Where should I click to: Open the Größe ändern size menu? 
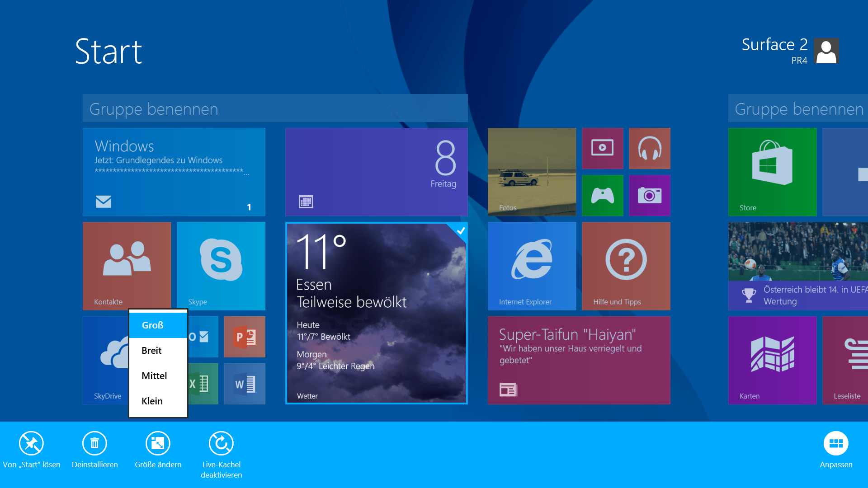point(158,444)
